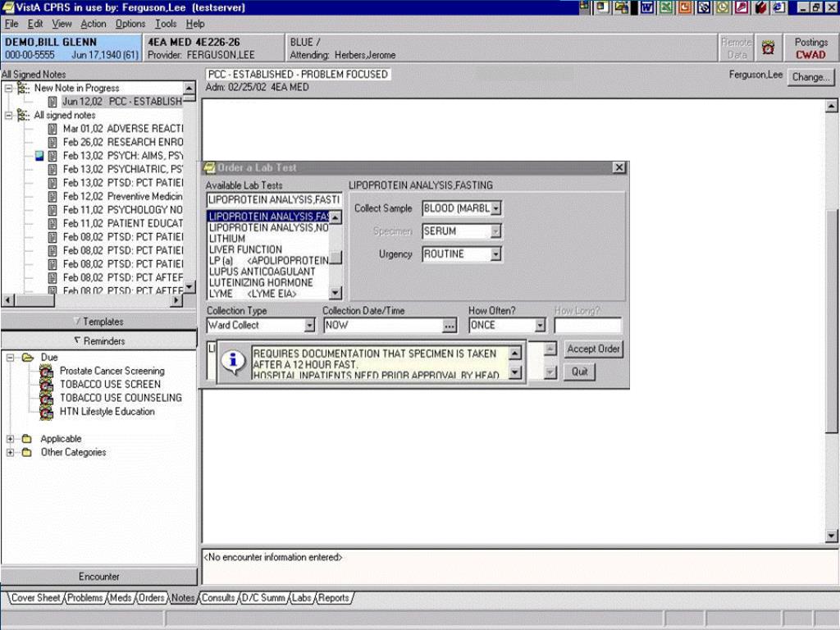
Task: Open PowerPoint from the Office shortcut bar
Action: (685, 7)
